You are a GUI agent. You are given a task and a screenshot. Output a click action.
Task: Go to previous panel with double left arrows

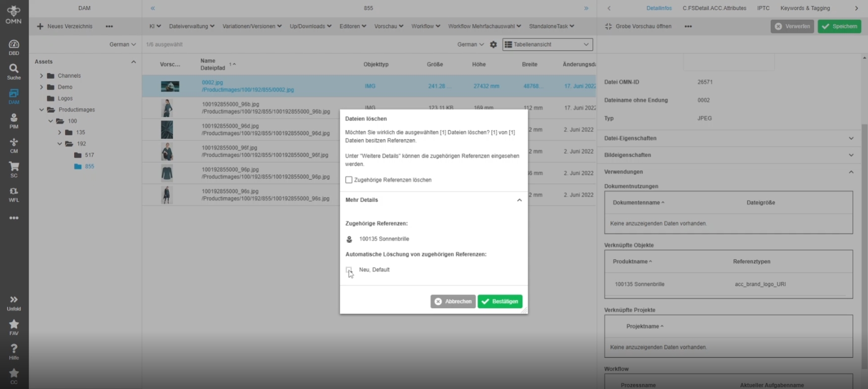(x=152, y=8)
